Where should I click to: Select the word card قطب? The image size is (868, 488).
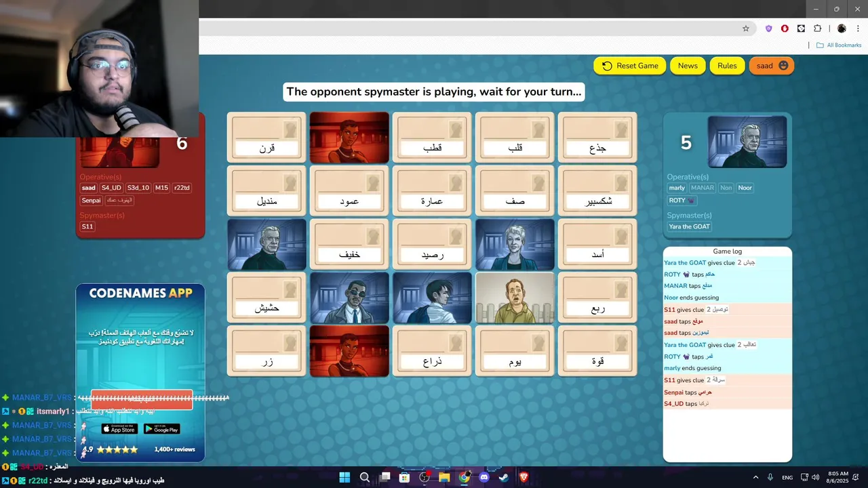click(432, 138)
